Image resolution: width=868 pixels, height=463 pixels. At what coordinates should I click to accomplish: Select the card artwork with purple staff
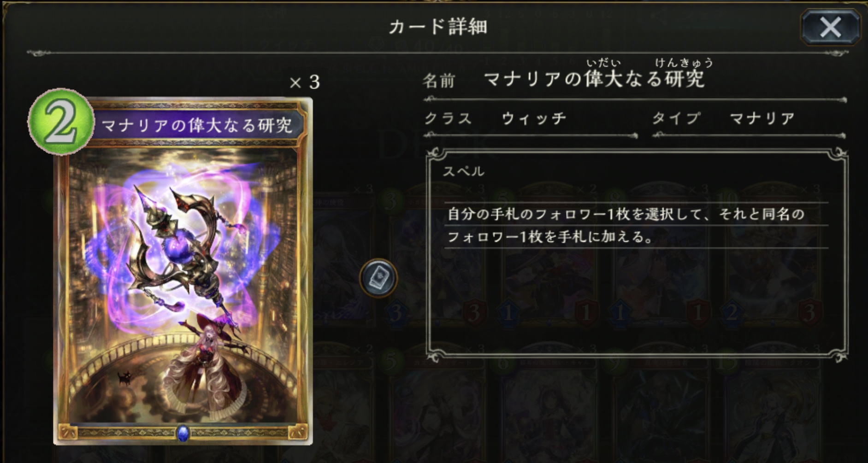[183, 286]
